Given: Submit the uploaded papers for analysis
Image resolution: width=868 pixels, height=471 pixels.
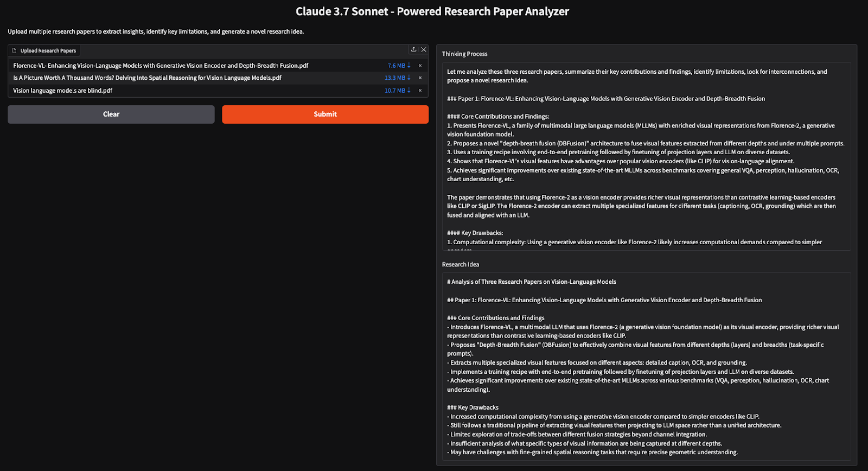Looking at the screenshot, I should click(325, 114).
